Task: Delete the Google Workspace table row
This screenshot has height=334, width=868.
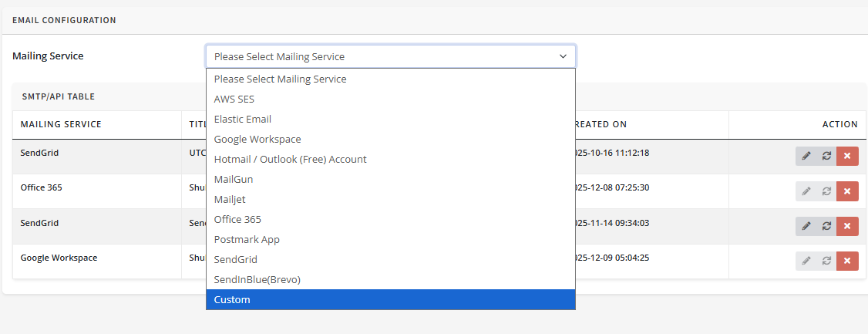Action: coord(847,261)
